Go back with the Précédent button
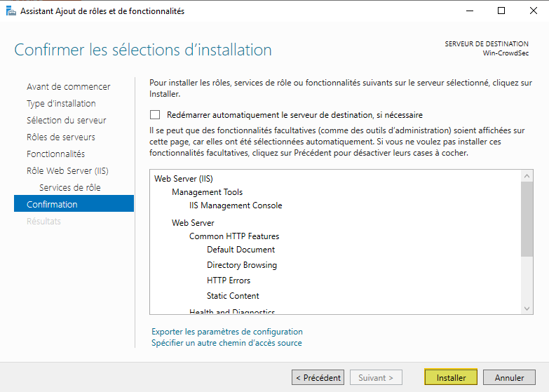The width and height of the screenshot is (549, 392). pos(318,377)
